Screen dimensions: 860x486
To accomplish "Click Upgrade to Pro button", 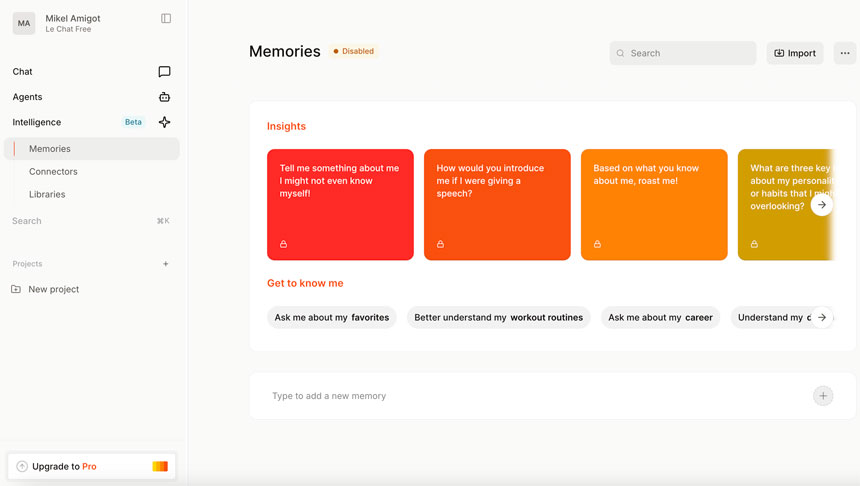I will [x=91, y=466].
